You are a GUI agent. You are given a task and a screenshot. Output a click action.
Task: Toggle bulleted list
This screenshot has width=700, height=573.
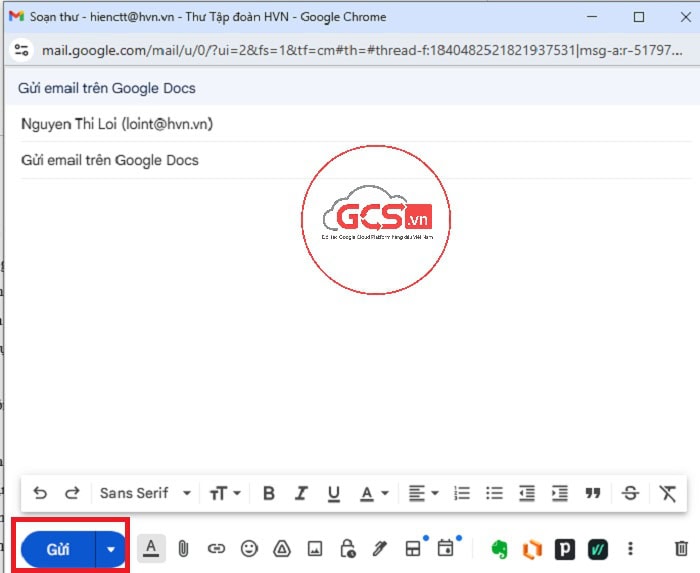494,493
